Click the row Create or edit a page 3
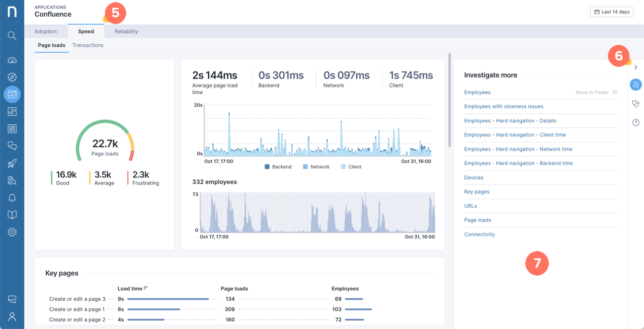This screenshot has height=329, width=644. click(x=242, y=299)
